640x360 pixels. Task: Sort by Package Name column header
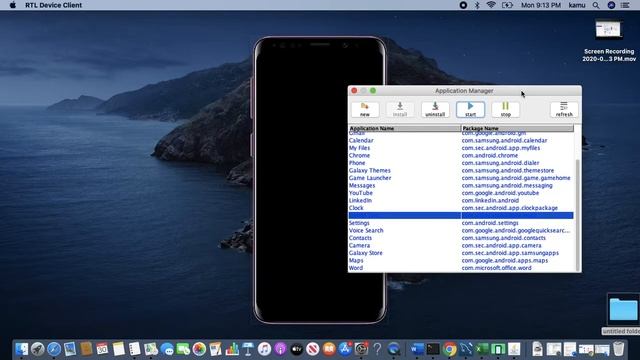click(x=517, y=128)
